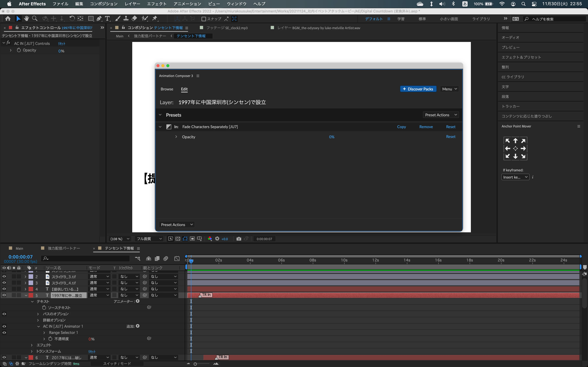Click the Discover Packs button
The image size is (588, 367).
[418, 89]
